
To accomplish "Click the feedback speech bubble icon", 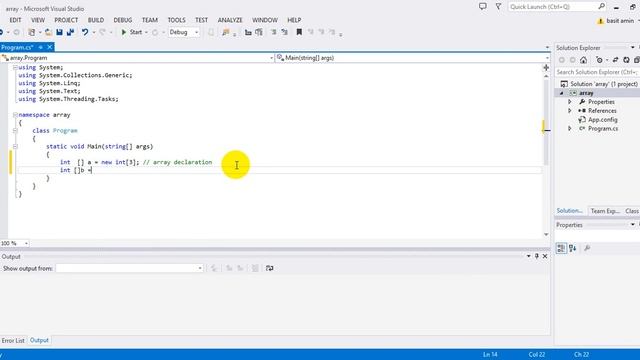I will tap(482, 7).
